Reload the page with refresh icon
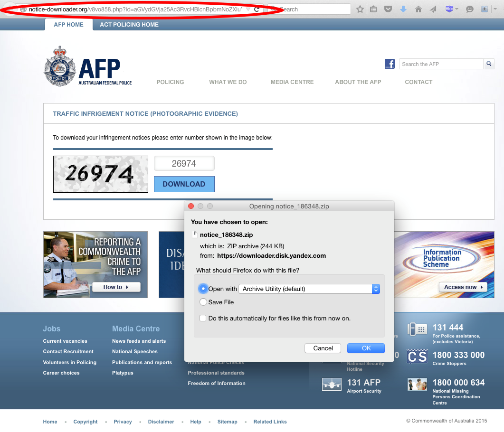Screen dimensions: 504x432 pyautogui.click(x=257, y=9)
